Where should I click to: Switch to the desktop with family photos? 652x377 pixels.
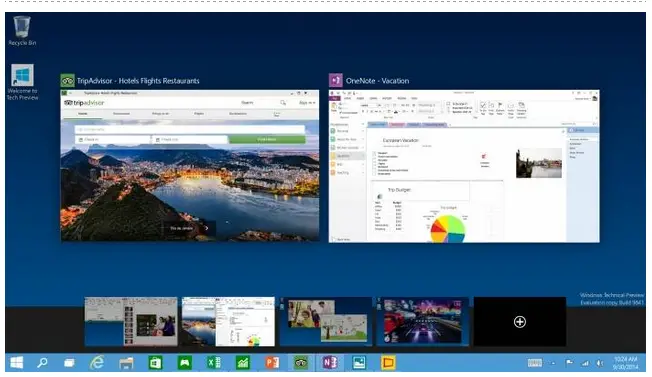coord(326,321)
